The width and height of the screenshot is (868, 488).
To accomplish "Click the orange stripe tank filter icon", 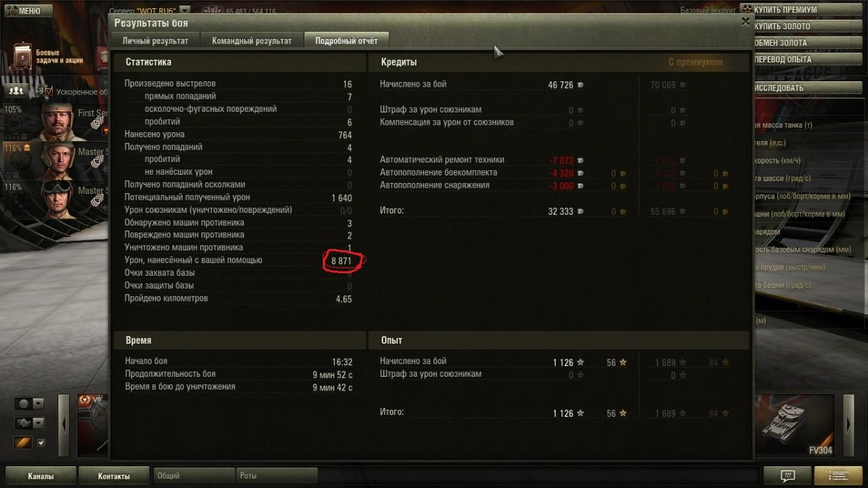I will (x=22, y=443).
